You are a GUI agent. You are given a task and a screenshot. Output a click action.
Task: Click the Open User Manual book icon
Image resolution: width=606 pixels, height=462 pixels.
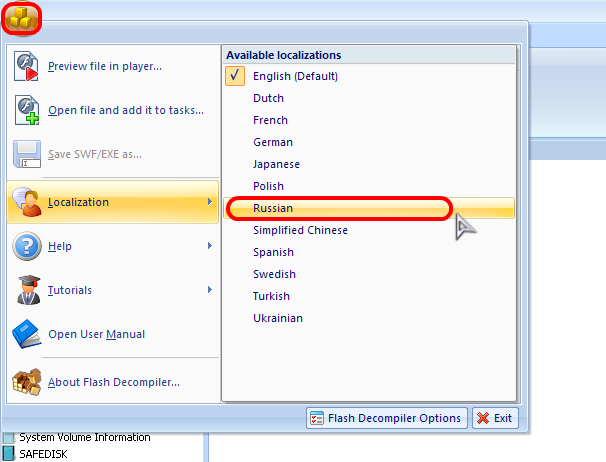coord(27,334)
